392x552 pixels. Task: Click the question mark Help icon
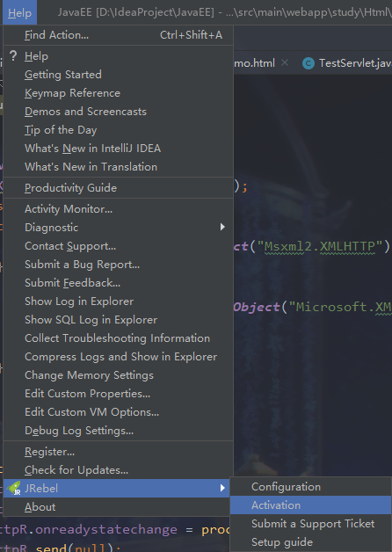click(x=13, y=55)
